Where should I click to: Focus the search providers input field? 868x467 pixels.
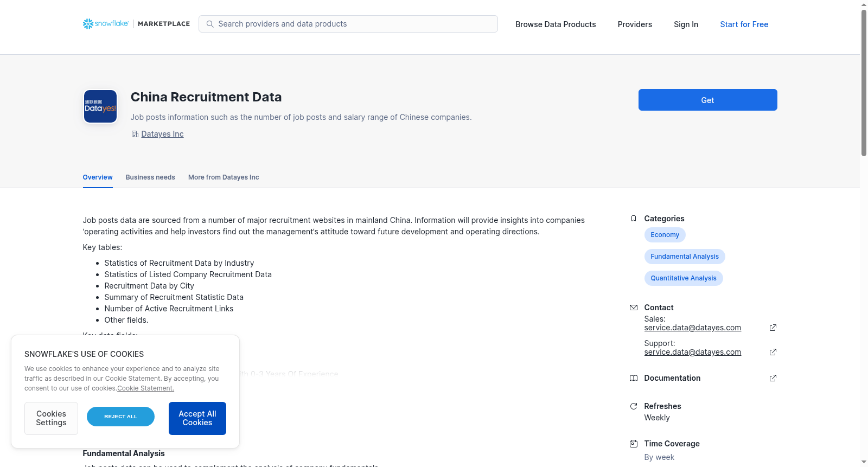348,24
